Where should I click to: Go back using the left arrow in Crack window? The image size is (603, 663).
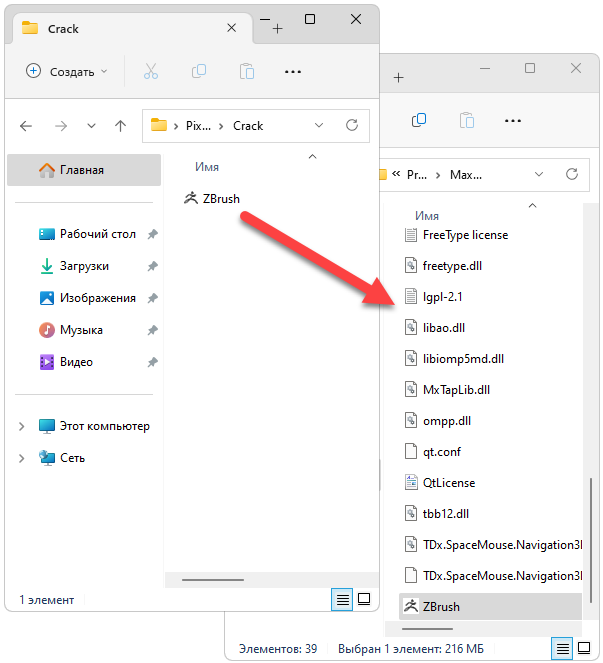[26, 126]
